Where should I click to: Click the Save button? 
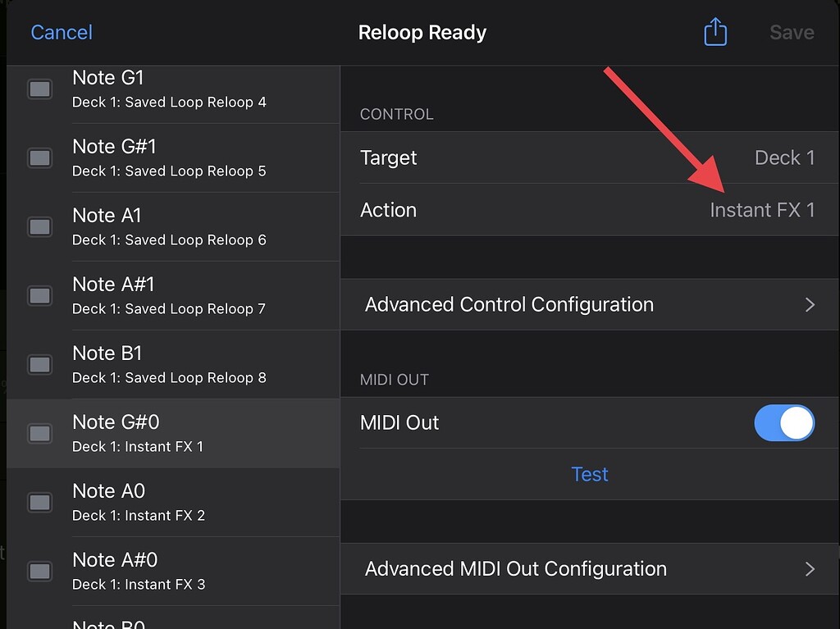coord(791,33)
